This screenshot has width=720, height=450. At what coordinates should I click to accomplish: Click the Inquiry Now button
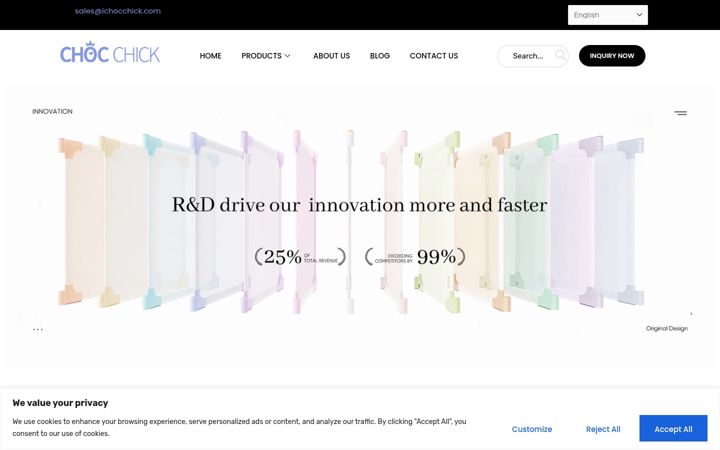[612, 56]
